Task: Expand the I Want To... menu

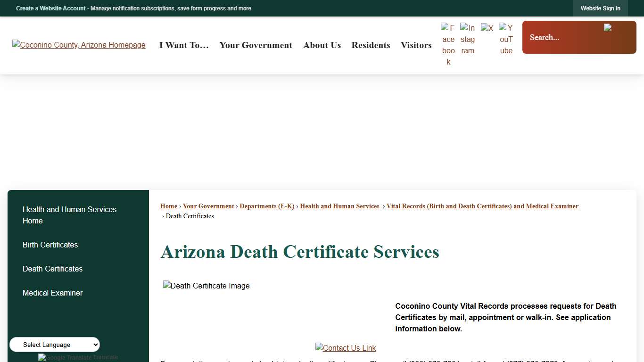Action: 184,45
